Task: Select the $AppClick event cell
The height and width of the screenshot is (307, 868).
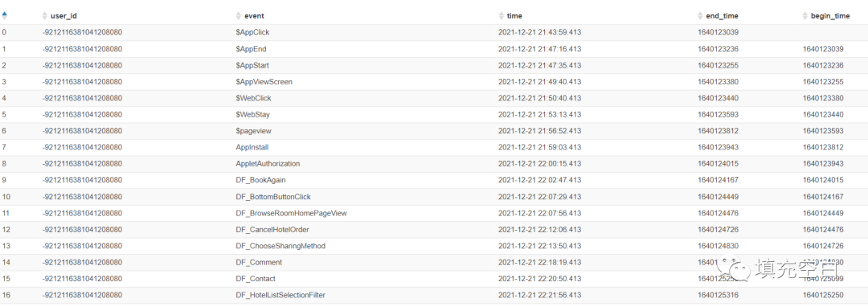Action: 252,33
